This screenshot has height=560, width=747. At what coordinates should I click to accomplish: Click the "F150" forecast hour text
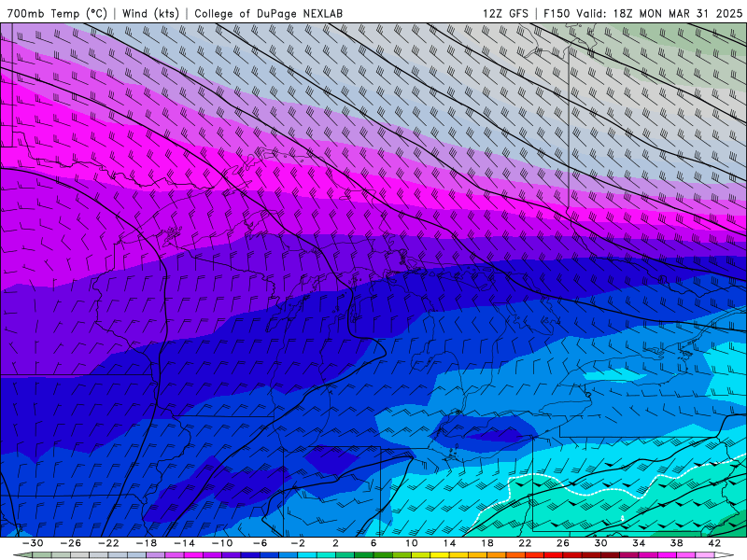(x=557, y=13)
